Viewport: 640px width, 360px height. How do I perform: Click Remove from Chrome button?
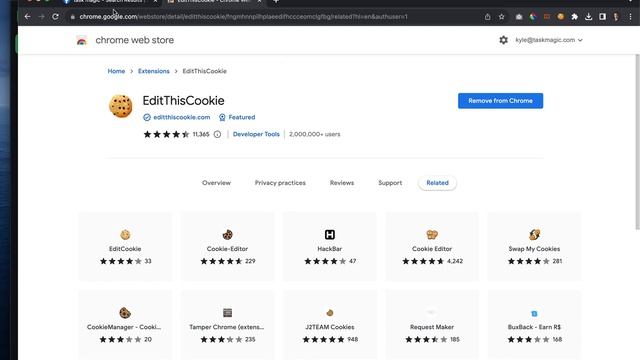(500, 101)
